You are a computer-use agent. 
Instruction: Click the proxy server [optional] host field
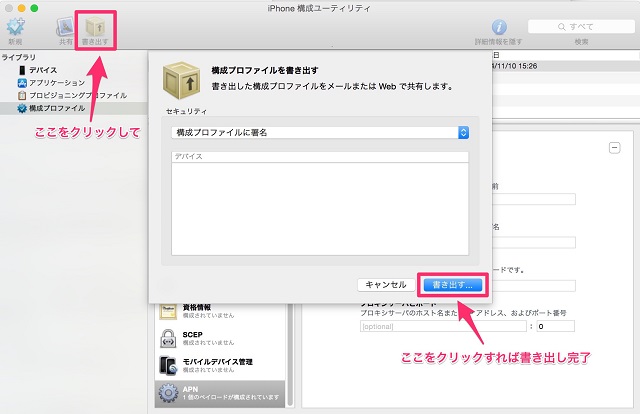443,326
